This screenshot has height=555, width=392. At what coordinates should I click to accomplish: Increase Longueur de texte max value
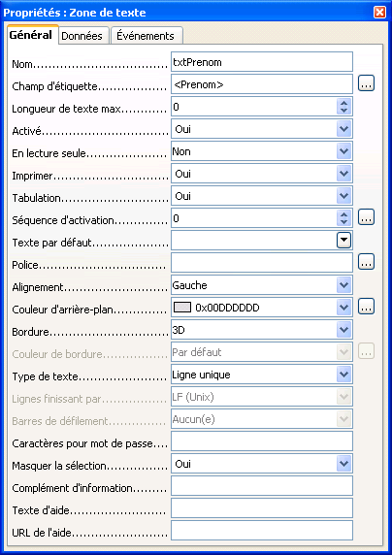(x=343, y=103)
